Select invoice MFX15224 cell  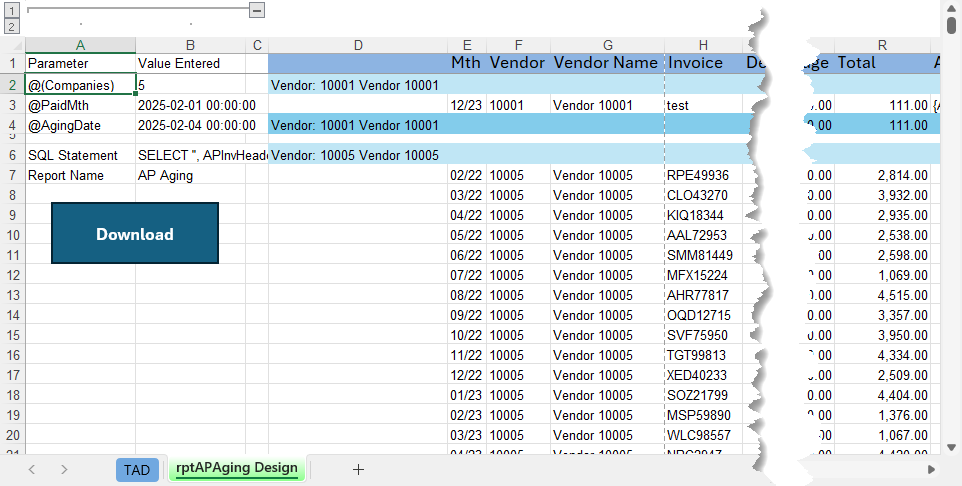click(703, 275)
